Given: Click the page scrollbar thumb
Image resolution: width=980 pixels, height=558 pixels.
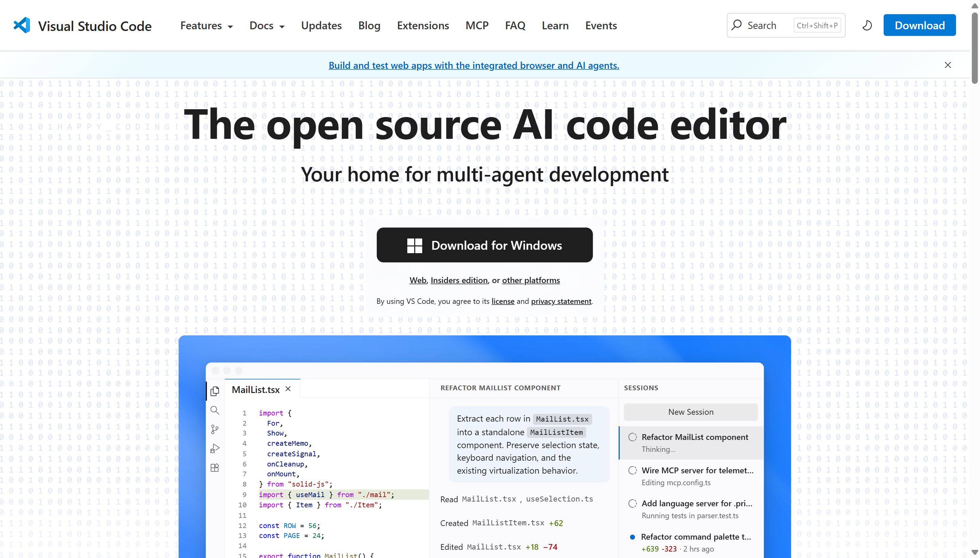Looking at the screenshot, I should (975, 48).
